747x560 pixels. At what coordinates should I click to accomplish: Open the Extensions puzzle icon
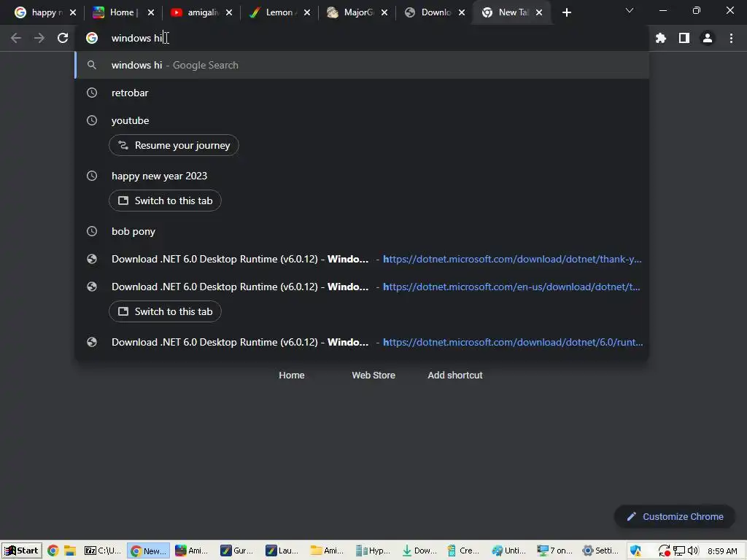point(660,38)
